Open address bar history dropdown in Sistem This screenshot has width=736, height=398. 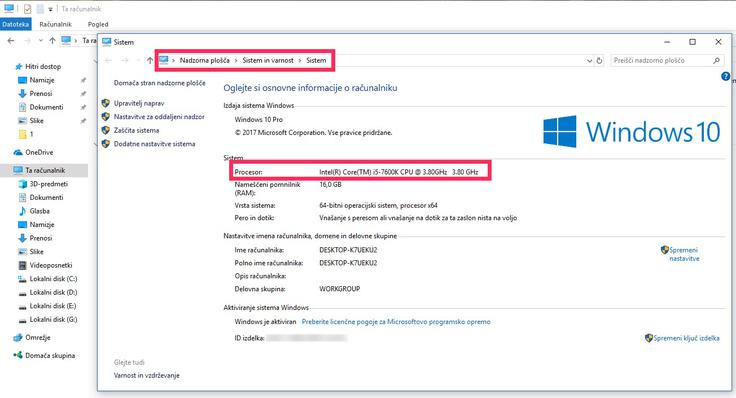(590, 61)
